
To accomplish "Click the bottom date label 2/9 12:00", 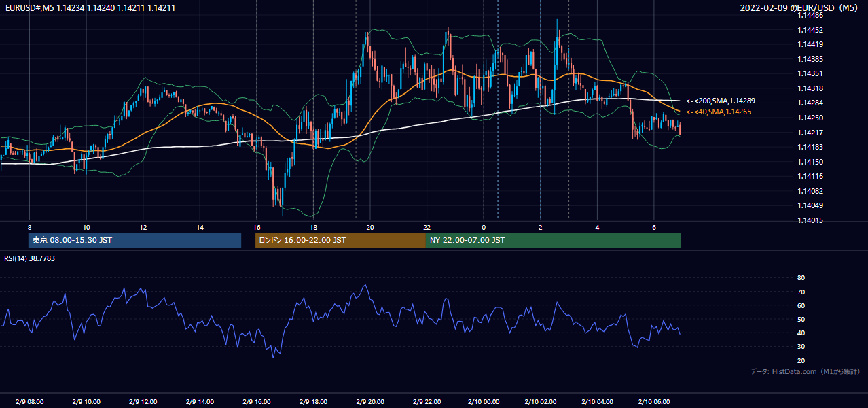I will 143,401.
